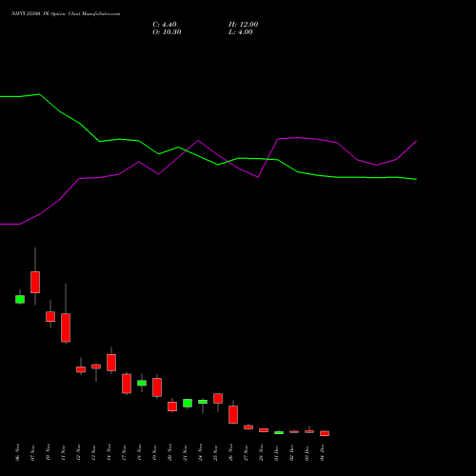This screenshot has height=476, width=476.
Task: Click the tall red candle above 07 Nov
Action: coord(35,282)
